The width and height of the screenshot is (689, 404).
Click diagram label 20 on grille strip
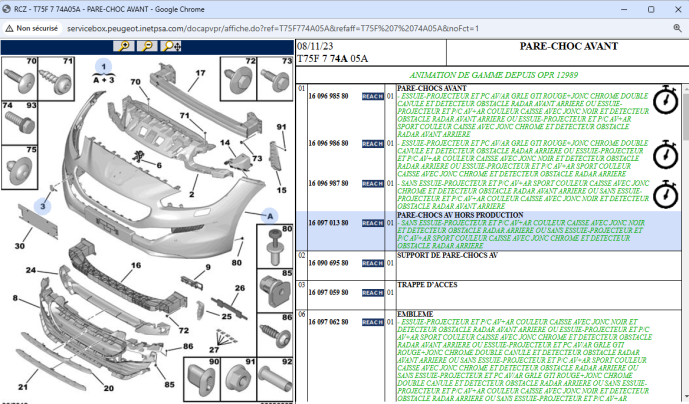109,389
